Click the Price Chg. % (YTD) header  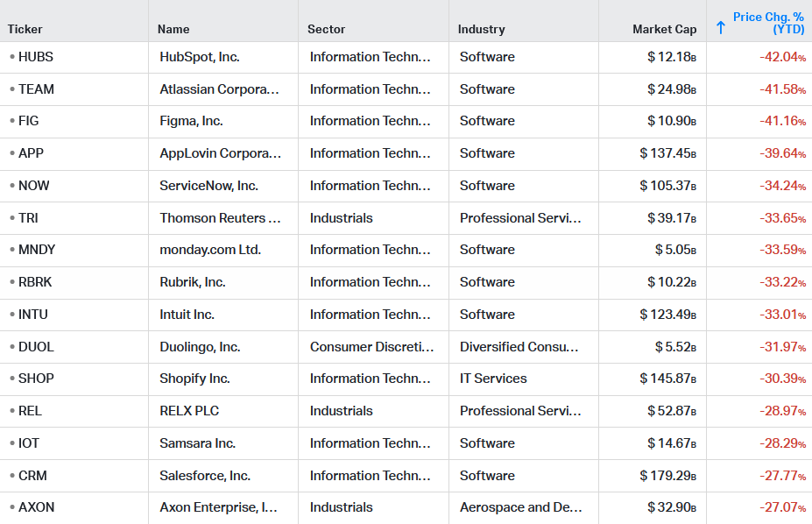pos(768,23)
